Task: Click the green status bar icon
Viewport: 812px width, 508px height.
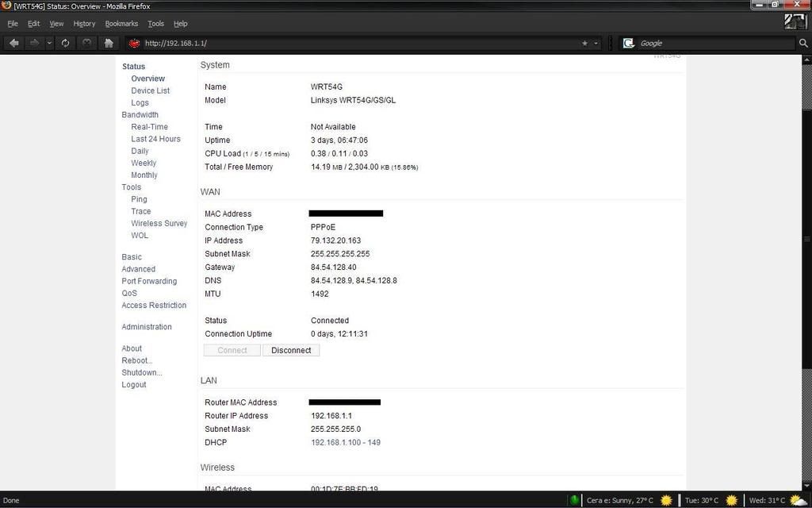Action: pos(574,500)
